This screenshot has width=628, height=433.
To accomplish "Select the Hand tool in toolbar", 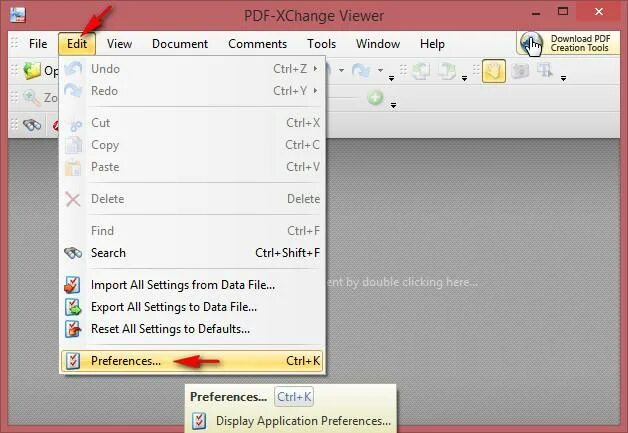I will coord(493,71).
